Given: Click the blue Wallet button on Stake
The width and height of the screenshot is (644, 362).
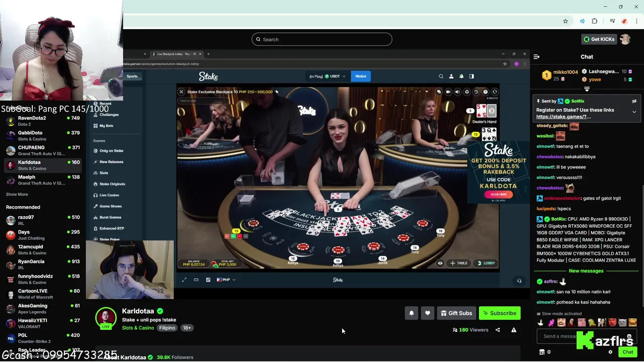Looking at the screenshot, I should click(361, 76).
